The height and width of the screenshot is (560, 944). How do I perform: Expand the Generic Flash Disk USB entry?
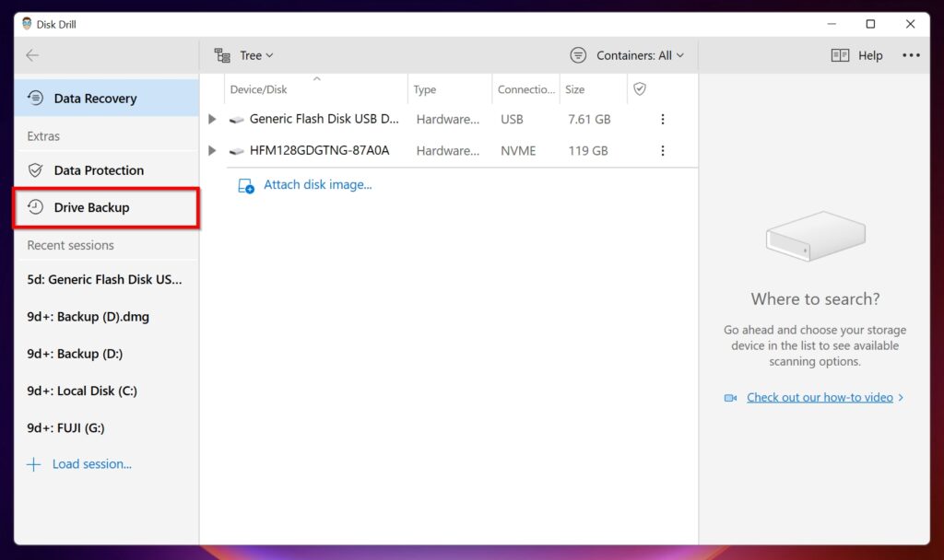[x=212, y=119]
